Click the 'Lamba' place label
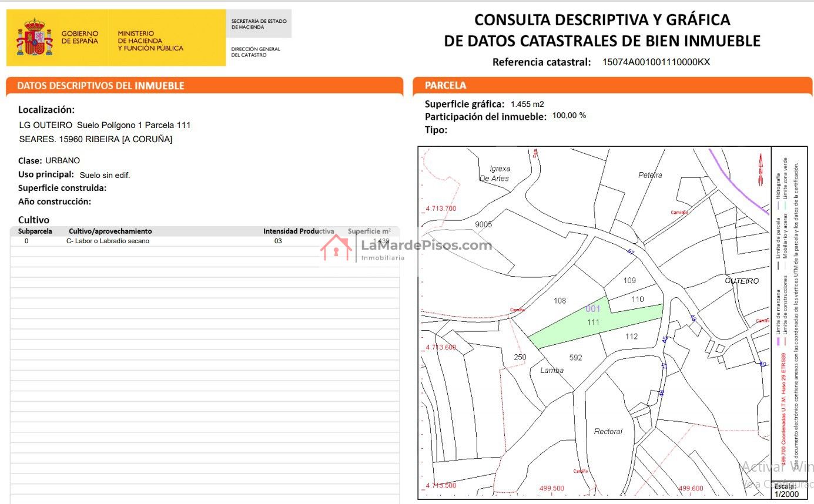This screenshot has height=504, width=814. click(552, 370)
